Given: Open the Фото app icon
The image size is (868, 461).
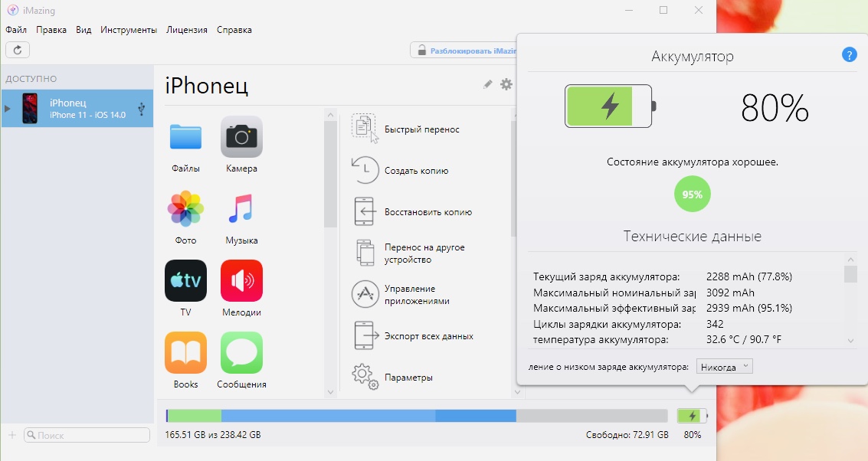Looking at the screenshot, I should (x=185, y=208).
